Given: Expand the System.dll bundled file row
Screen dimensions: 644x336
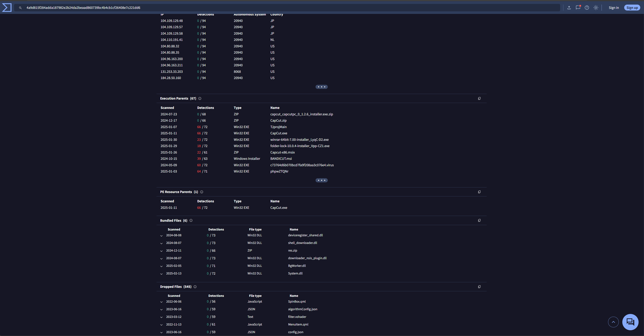Looking at the screenshot, I should tap(161, 274).
